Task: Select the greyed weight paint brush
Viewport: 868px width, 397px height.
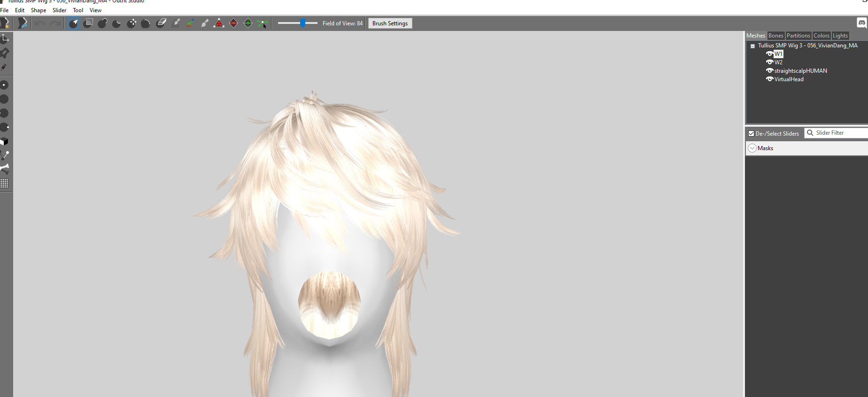Action: tap(176, 23)
